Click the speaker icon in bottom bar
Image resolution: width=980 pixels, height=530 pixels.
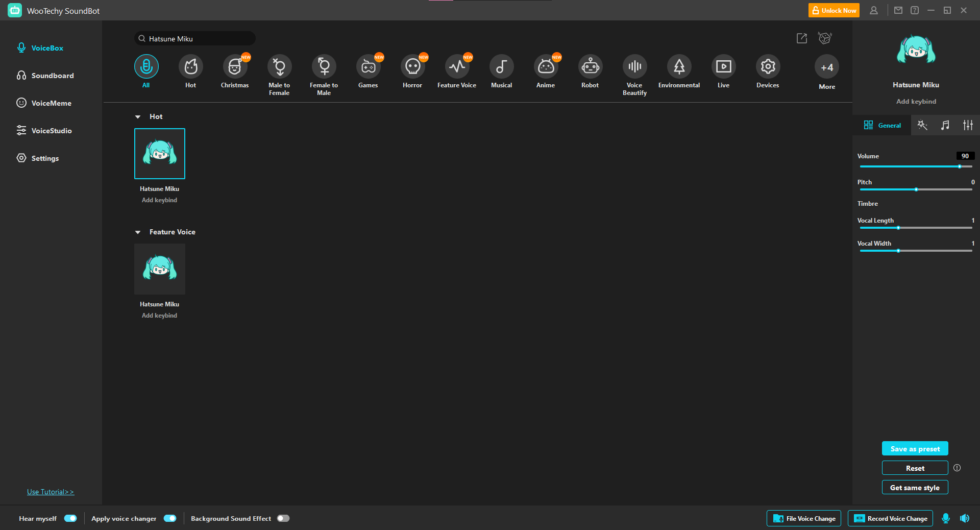(x=965, y=518)
